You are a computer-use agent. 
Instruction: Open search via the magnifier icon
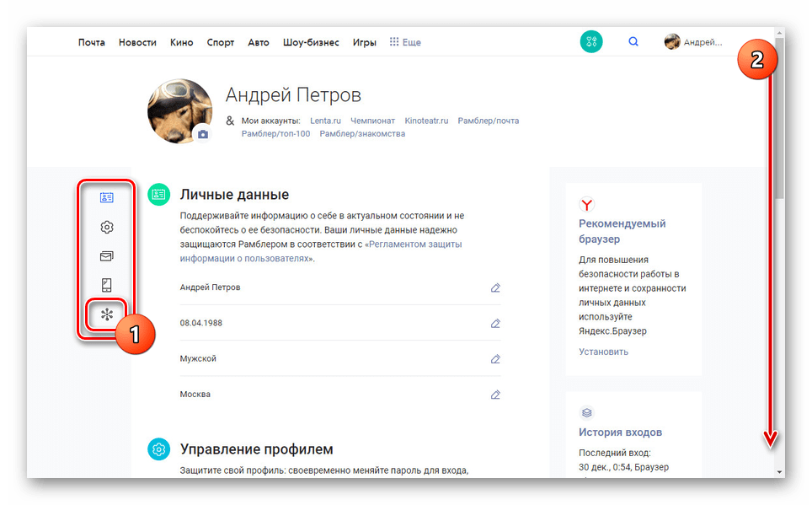point(633,40)
